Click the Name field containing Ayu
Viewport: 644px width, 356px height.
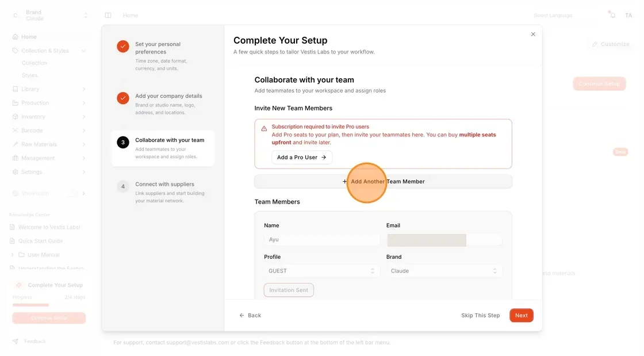(x=321, y=240)
